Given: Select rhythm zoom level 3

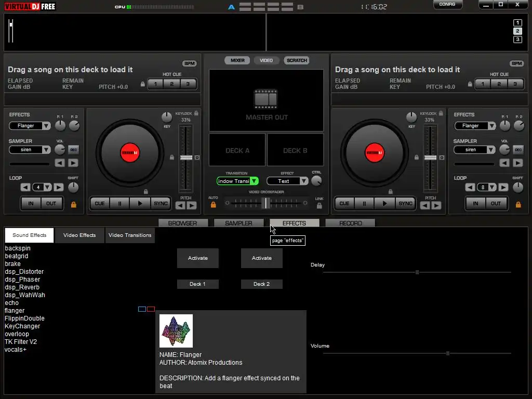Looking at the screenshot, I should (517, 39).
